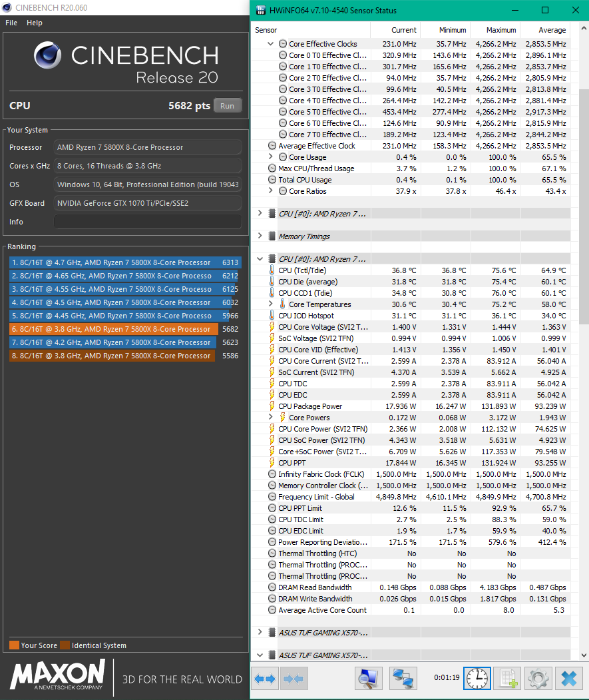Expand the Core Usage group

(270, 157)
